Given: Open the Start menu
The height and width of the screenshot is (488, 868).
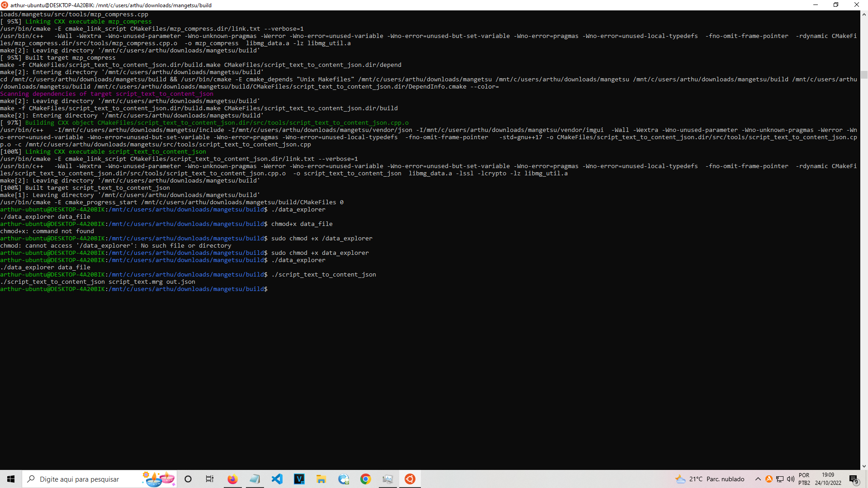Looking at the screenshot, I should point(11,479).
